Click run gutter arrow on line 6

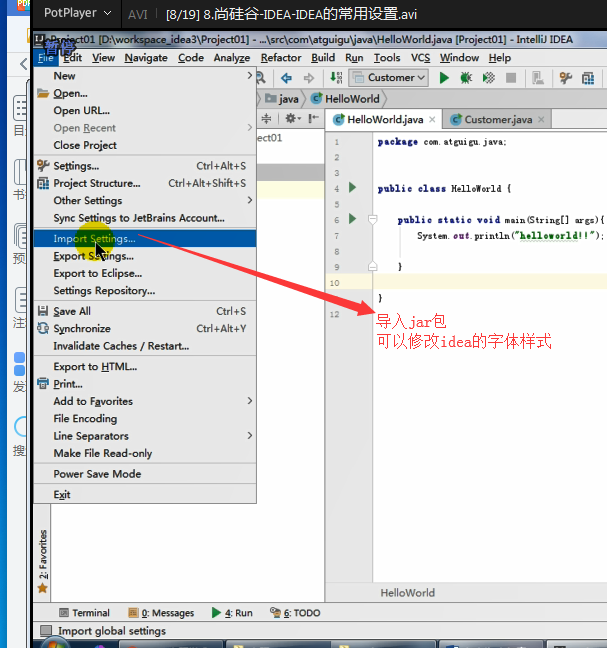(352, 219)
